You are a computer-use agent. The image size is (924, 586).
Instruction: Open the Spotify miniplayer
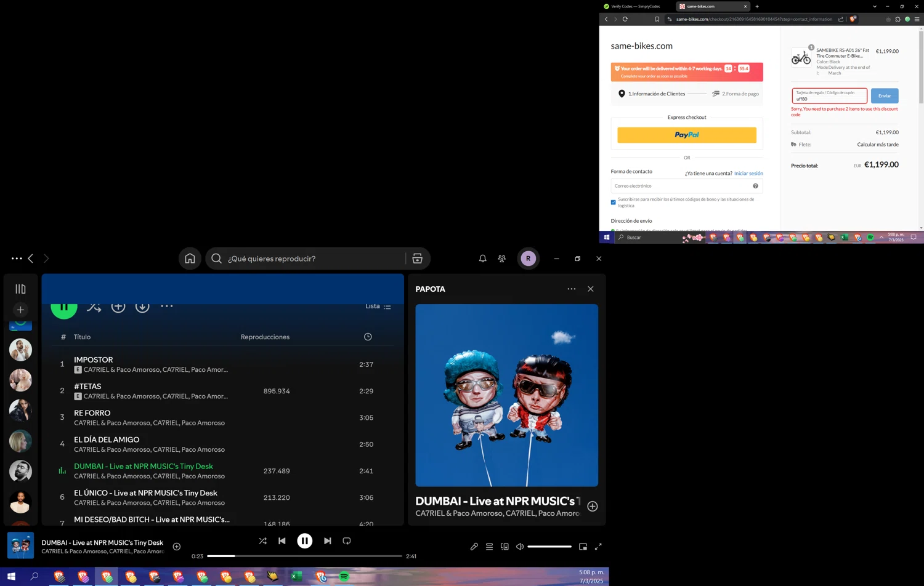pyautogui.click(x=583, y=547)
